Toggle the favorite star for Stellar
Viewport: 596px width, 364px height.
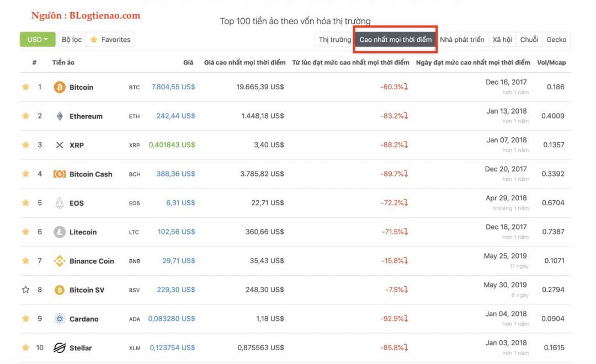click(25, 347)
